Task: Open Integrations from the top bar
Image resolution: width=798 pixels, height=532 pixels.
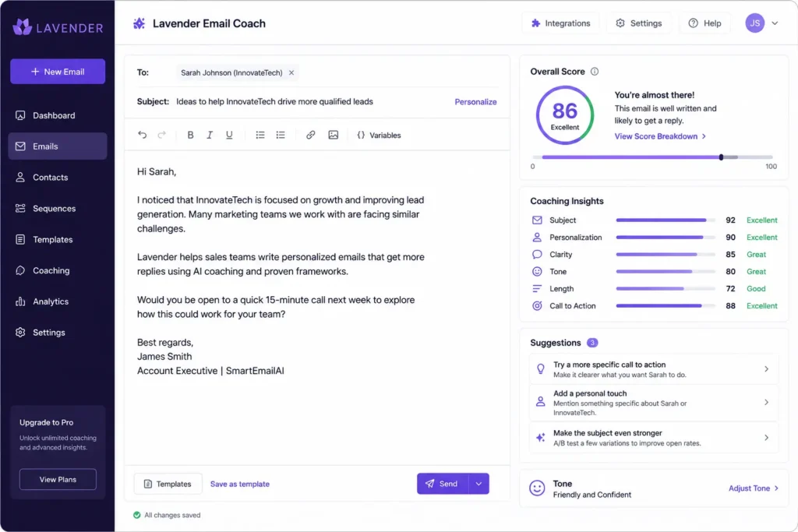Action: (x=560, y=23)
